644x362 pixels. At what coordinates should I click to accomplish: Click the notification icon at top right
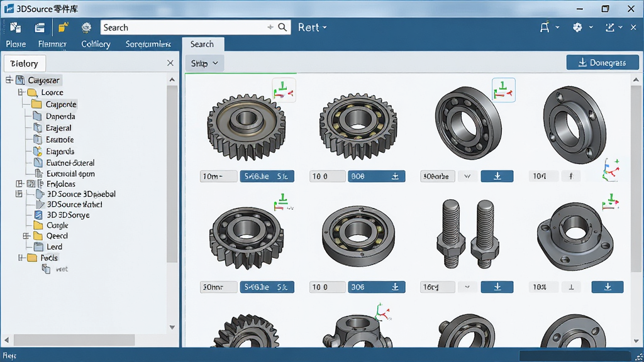pyautogui.click(x=545, y=28)
